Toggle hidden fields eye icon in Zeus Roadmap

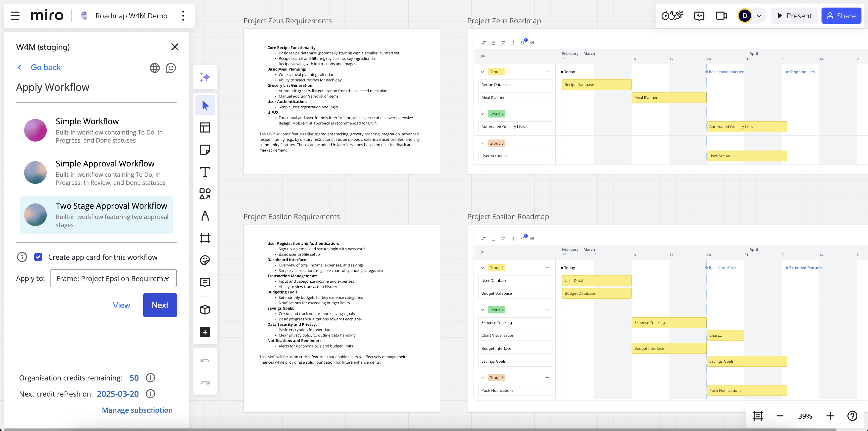tap(532, 43)
